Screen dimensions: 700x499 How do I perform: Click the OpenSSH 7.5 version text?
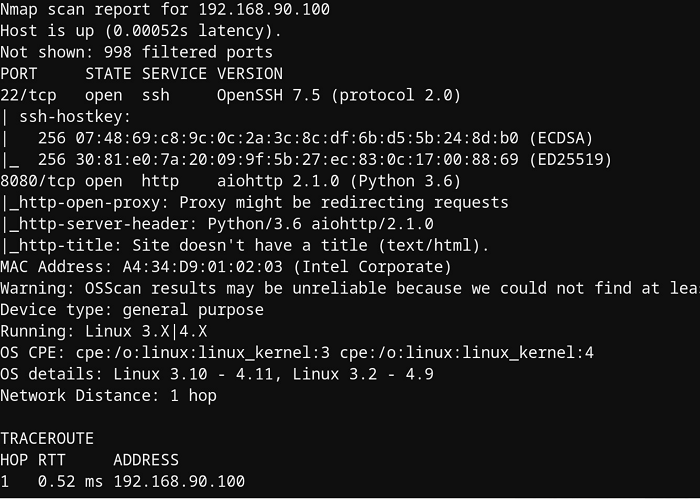pyautogui.click(x=268, y=95)
